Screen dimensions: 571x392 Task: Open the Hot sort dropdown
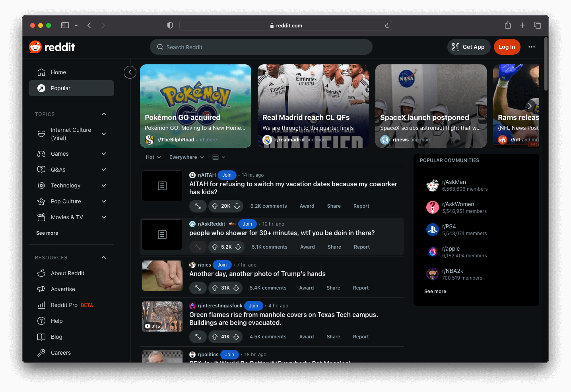153,157
